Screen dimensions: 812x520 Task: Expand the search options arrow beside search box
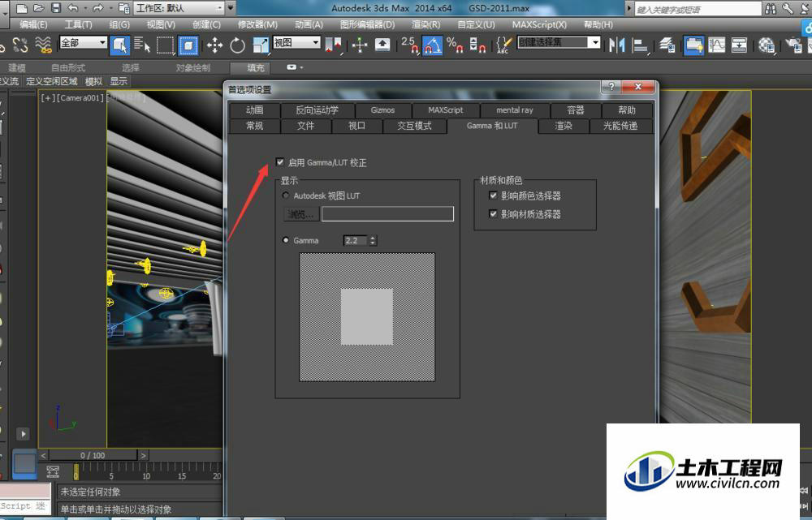[x=629, y=9]
